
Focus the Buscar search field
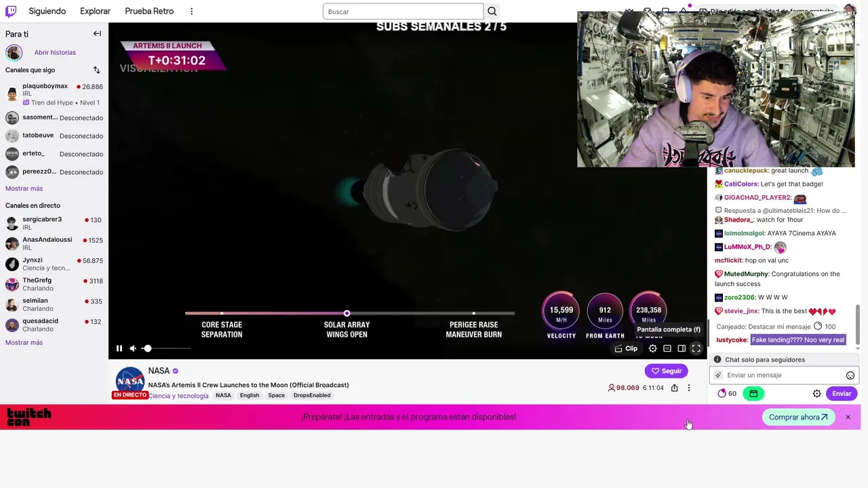point(403,12)
